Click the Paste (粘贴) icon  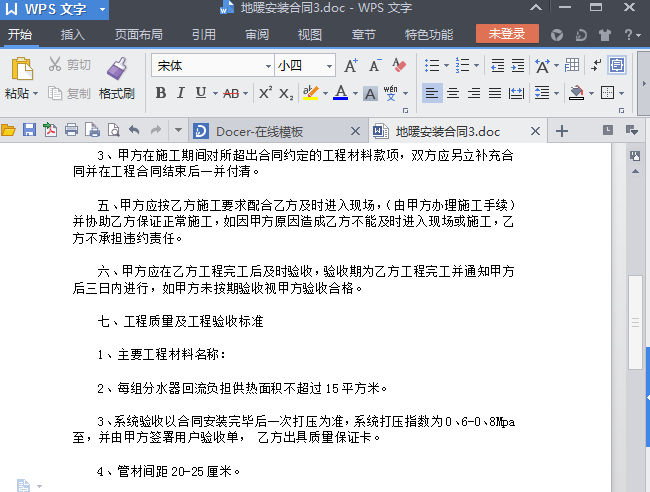point(22,68)
